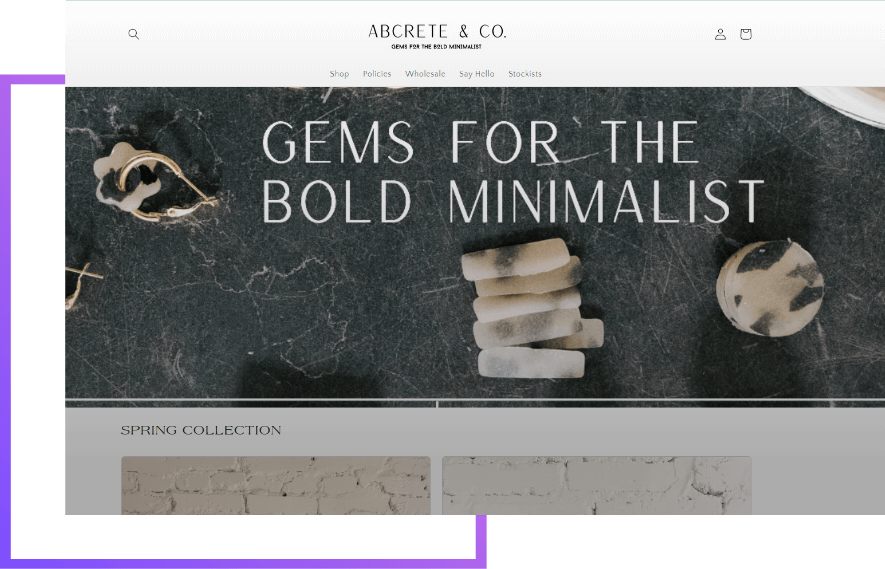
Task: Open the Shop menu item
Action: pyautogui.click(x=339, y=74)
